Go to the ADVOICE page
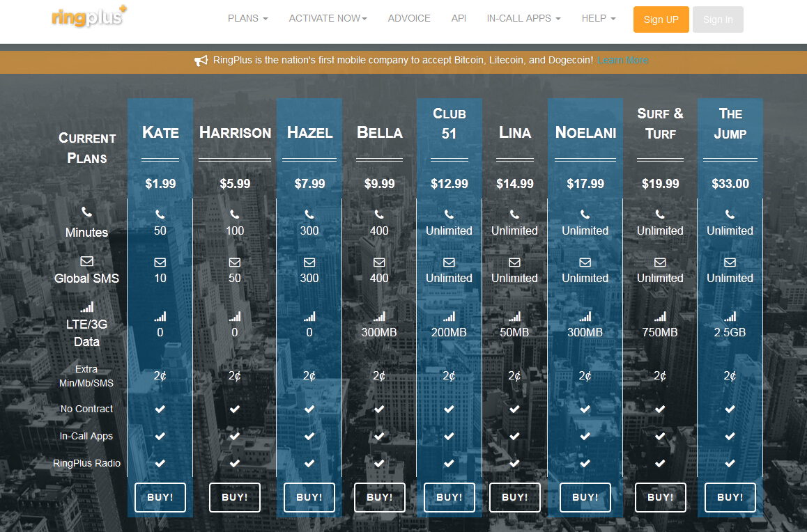 click(409, 18)
